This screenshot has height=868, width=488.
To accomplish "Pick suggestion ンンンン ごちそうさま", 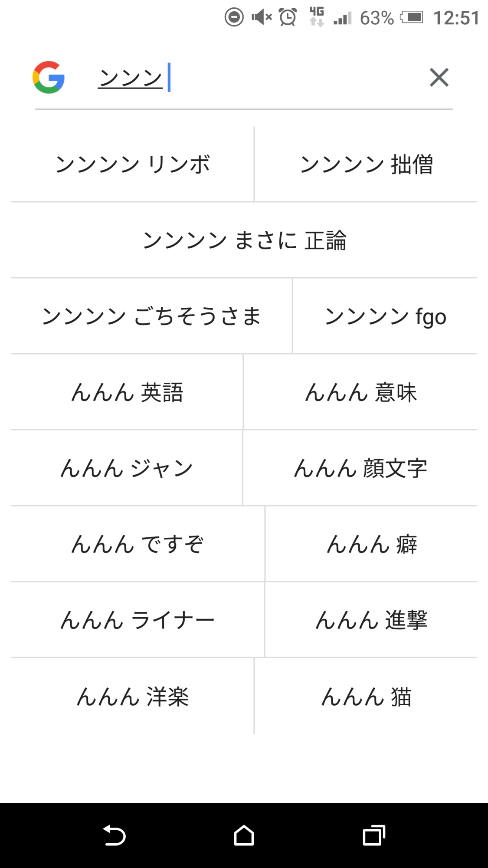I will coord(151,316).
